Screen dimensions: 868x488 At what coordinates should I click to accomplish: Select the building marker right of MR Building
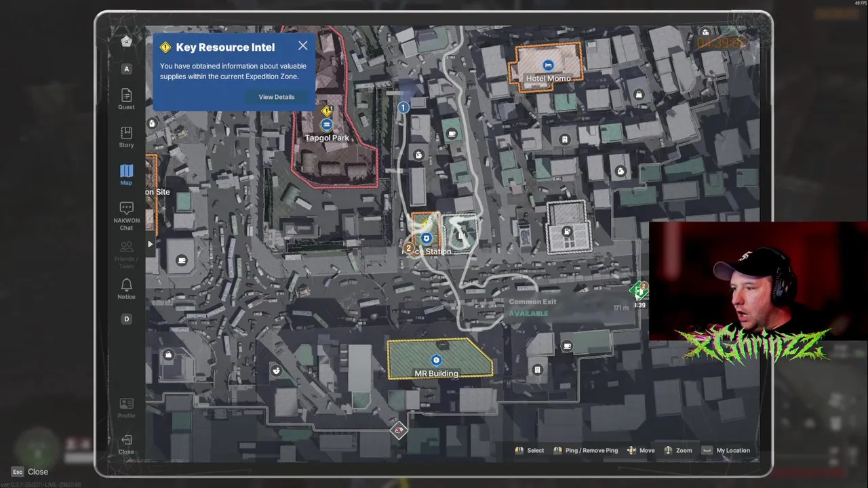(537, 370)
